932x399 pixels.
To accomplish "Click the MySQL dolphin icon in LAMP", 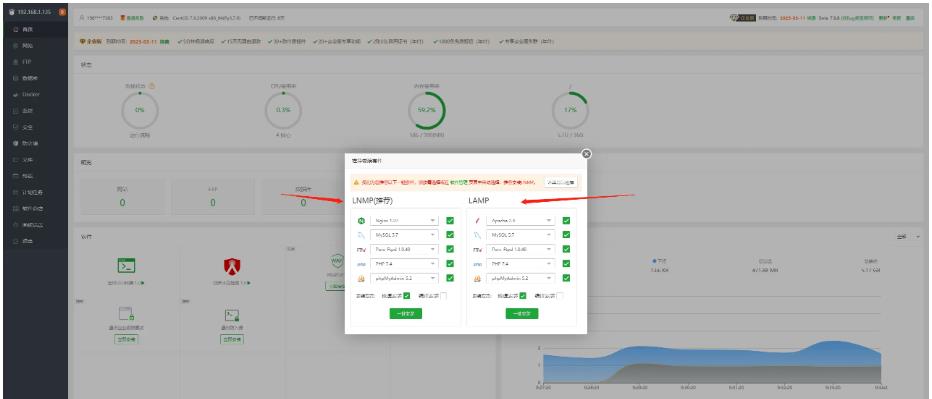I will [477, 235].
